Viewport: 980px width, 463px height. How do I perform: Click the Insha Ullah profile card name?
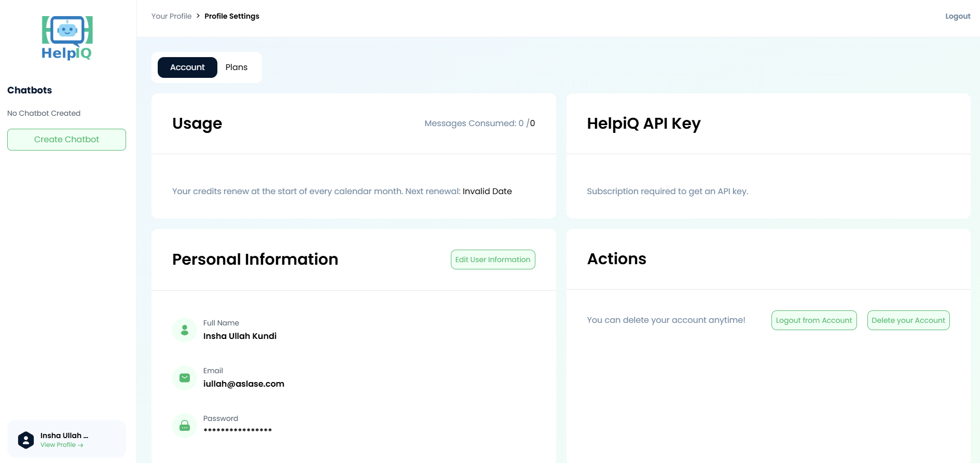tap(64, 435)
